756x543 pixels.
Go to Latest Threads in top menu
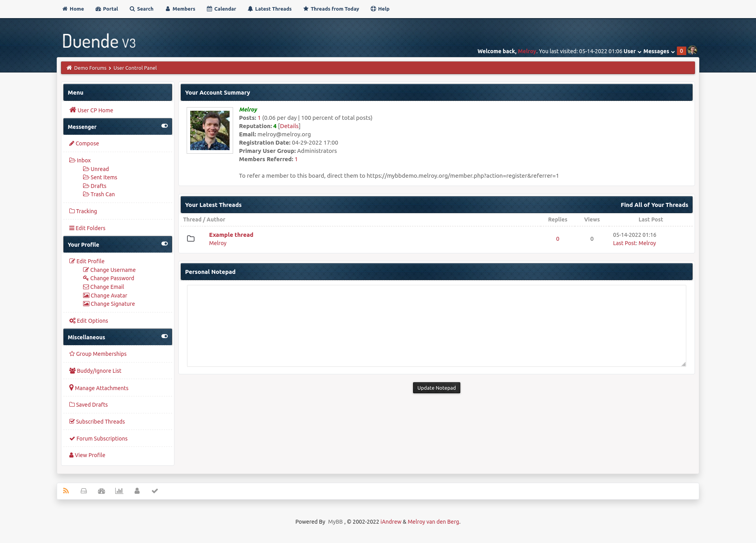pyautogui.click(x=270, y=9)
